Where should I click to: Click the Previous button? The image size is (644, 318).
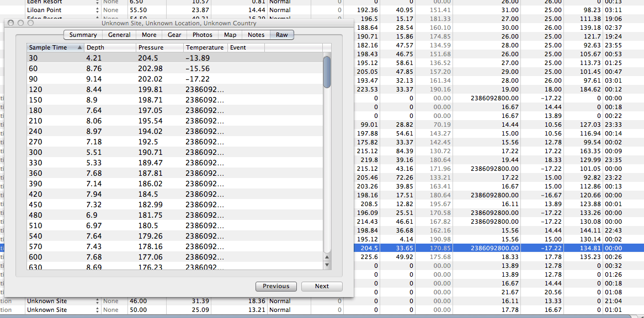276,286
